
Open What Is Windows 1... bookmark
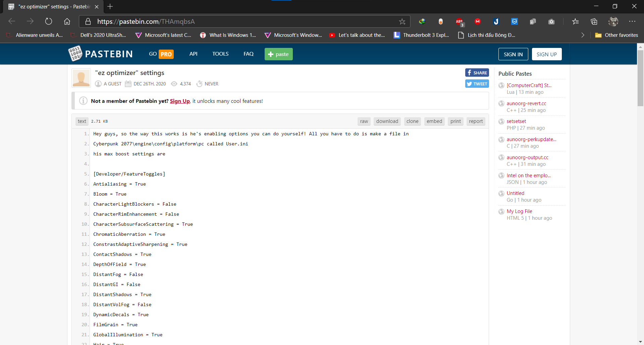tap(228, 35)
